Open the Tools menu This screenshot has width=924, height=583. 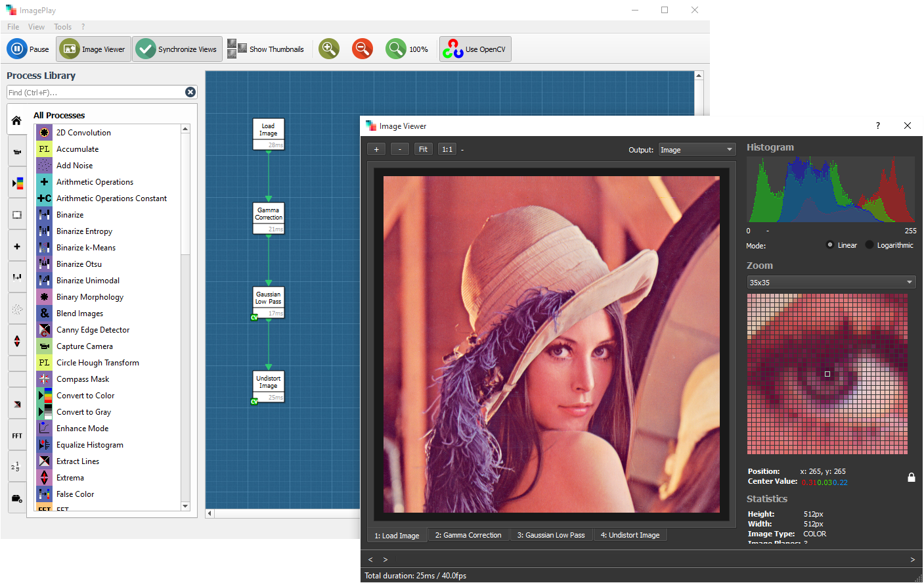tap(62, 27)
